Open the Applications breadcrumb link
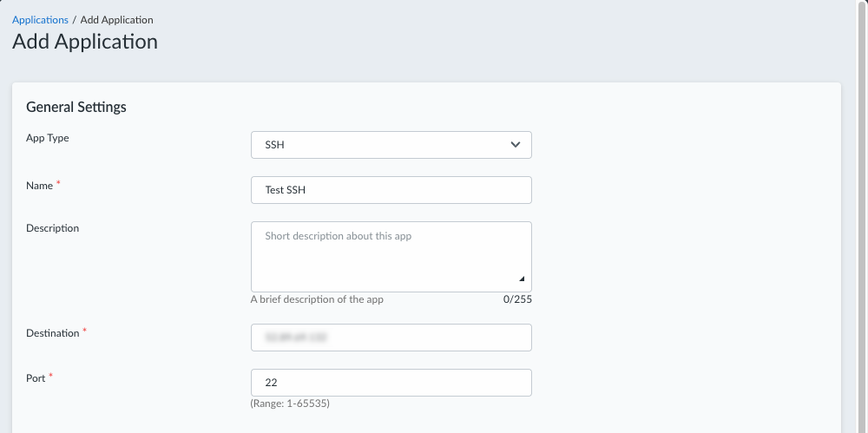 (40, 19)
